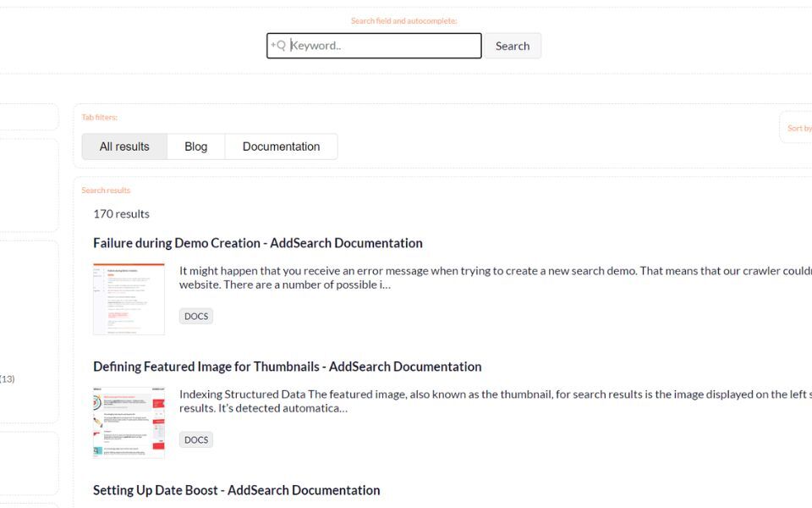Select the All results tab
The width and height of the screenshot is (812, 508).
pyautogui.click(x=124, y=146)
